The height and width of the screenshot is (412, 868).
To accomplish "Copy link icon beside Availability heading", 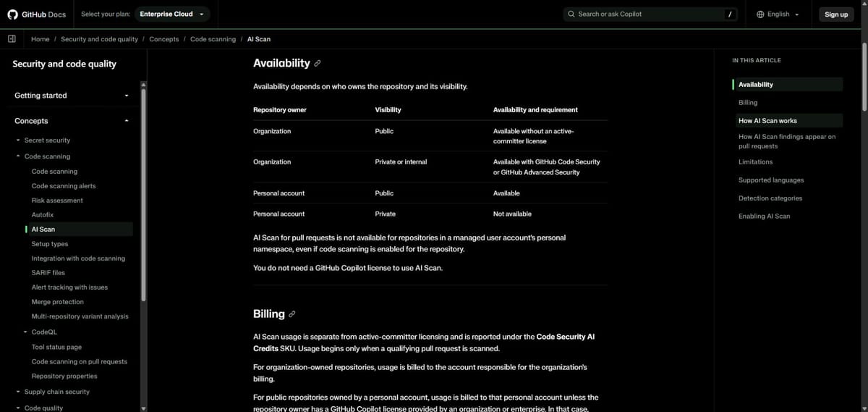I will click(318, 64).
